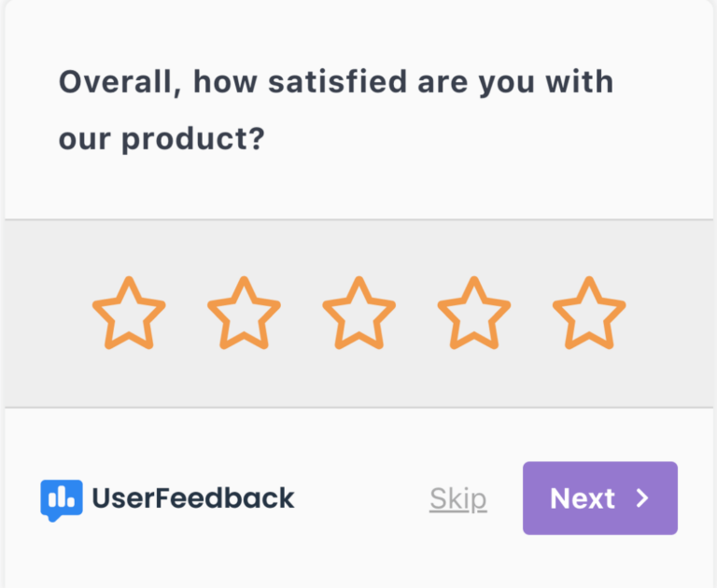Click 'our product?' line of the question
The width and height of the screenshot is (717, 588).
pyautogui.click(x=162, y=139)
